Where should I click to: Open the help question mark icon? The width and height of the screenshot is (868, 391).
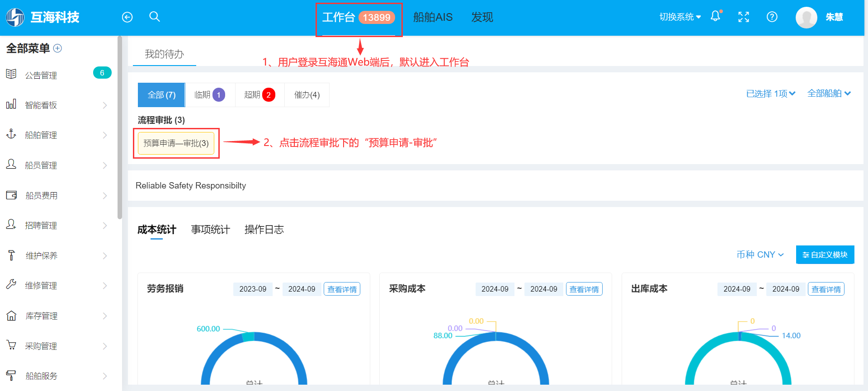tap(772, 17)
